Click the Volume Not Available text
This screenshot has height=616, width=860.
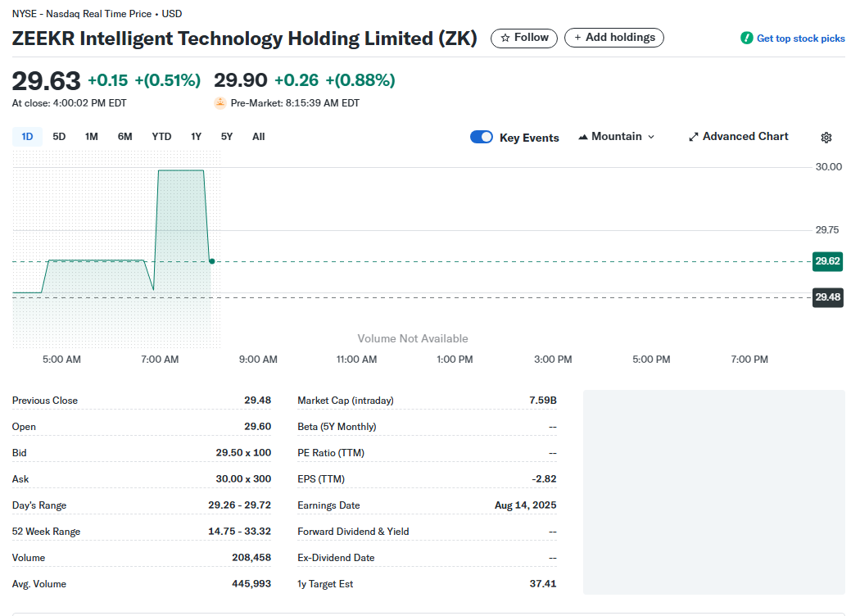[413, 338]
